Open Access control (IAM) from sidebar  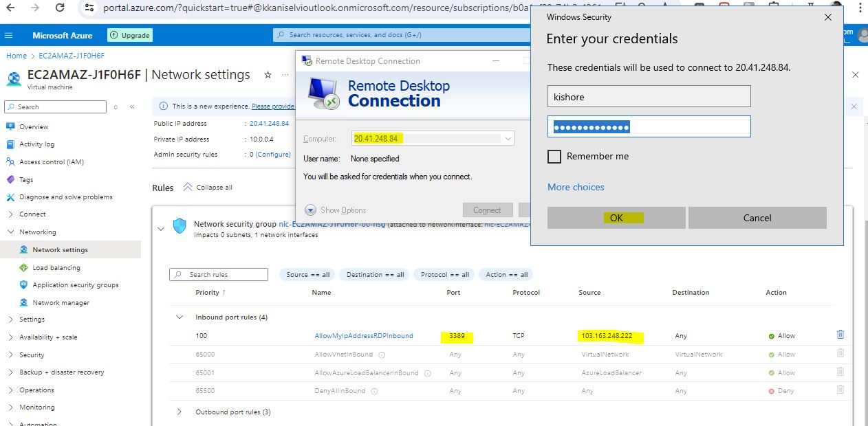click(x=52, y=162)
